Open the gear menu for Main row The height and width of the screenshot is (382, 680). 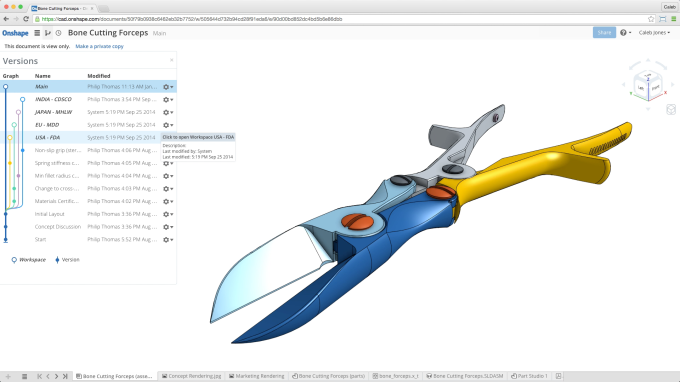[x=168, y=87]
